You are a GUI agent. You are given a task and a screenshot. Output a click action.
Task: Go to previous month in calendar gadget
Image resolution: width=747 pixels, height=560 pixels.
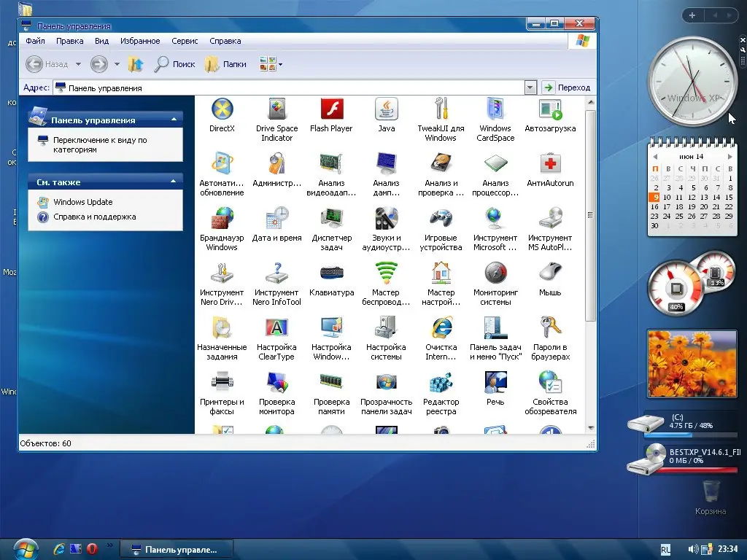[x=655, y=157]
